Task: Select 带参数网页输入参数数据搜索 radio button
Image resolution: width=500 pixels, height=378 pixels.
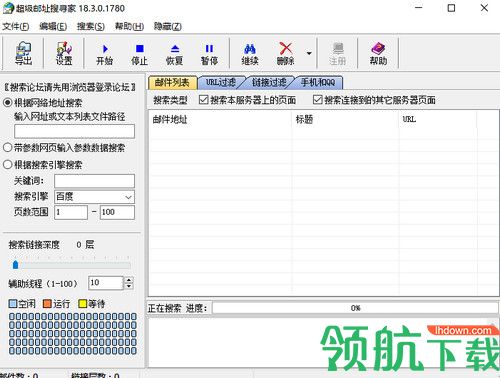Action: click(7, 148)
